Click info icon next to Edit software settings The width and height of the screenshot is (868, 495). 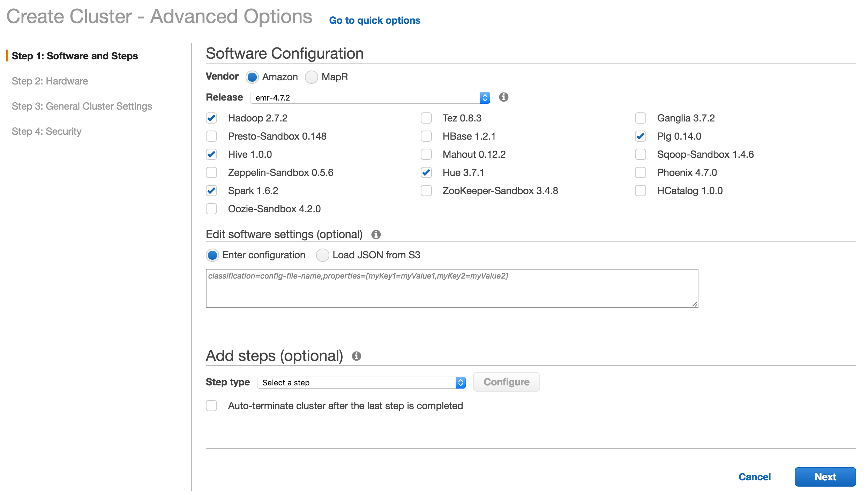[376, 234]
